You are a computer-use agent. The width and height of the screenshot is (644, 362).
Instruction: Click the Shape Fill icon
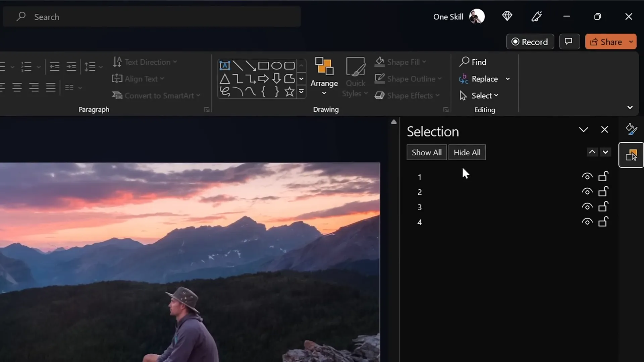(x=379, y=61)
